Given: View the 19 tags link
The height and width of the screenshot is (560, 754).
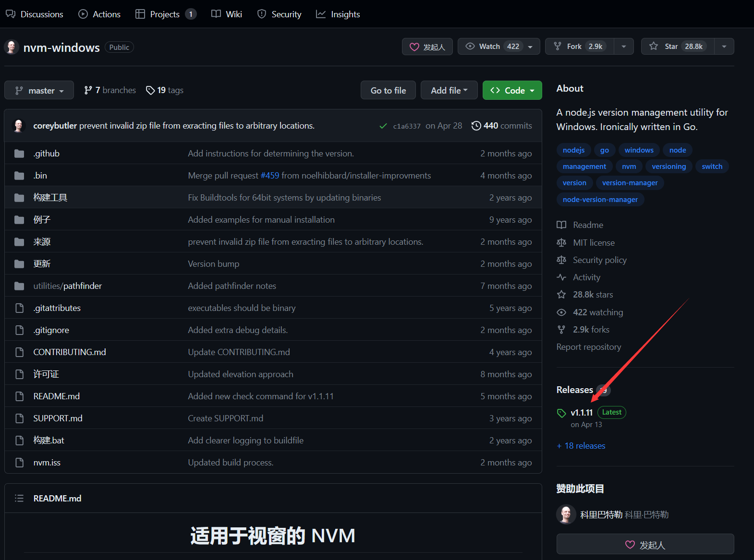Looking at the screenshot, I should coord(165,90).
